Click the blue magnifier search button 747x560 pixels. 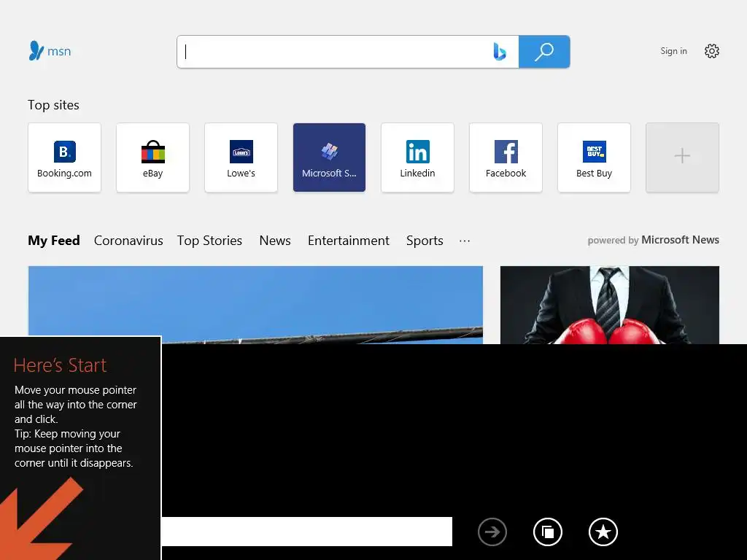tap(544, 52)
